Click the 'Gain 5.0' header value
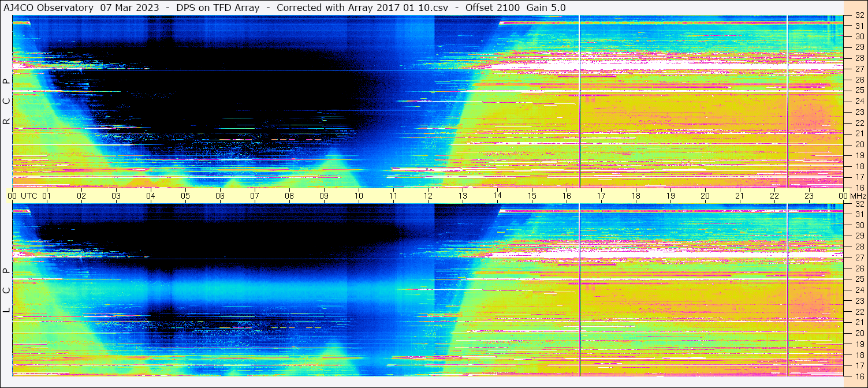This screenshot has width=868, height=388. [546, 8]
